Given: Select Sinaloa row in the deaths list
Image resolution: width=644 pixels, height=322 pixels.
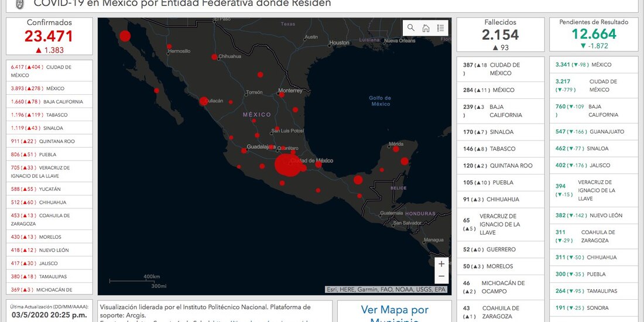Looking at the screenshot, I should [x=500, y=132].
